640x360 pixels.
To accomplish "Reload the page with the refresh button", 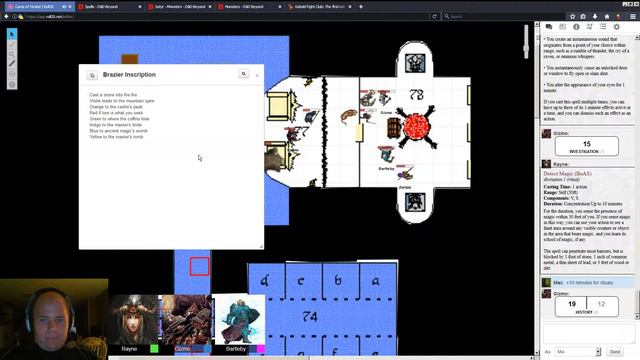I will pyautogui.click(x=434, y=17).
